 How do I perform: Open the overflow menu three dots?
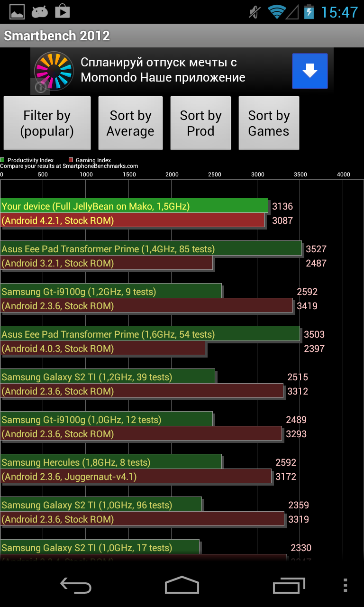click(x=346, y=586)
